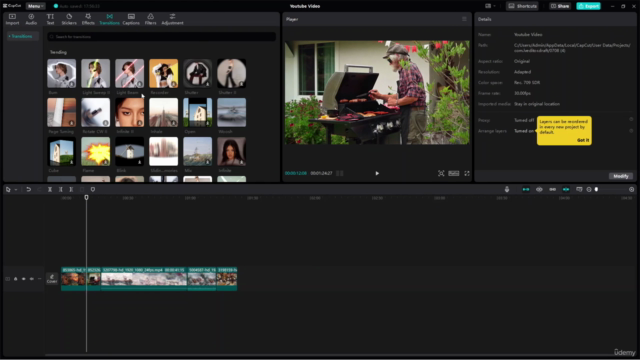Select the Light Sweep II transition
The height and width of the screenshot is (360, 640).
[x=96, y=73]
